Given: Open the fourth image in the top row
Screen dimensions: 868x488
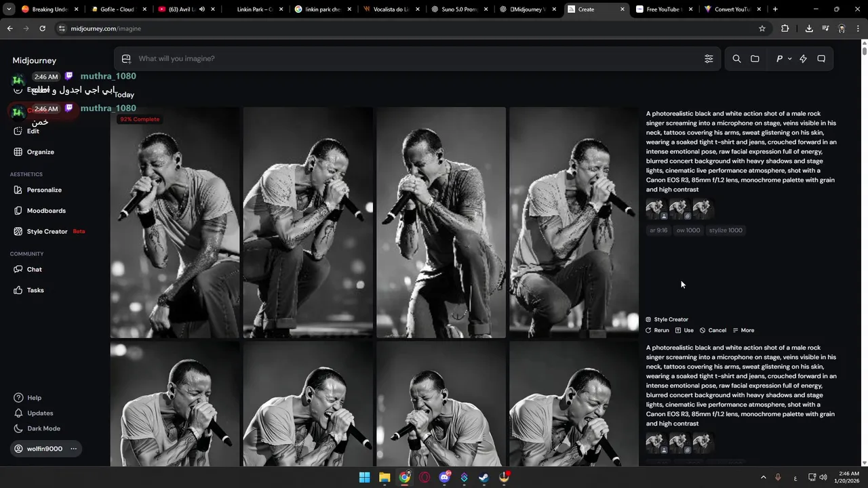Looking at the screenshot, I should point(574,222).
